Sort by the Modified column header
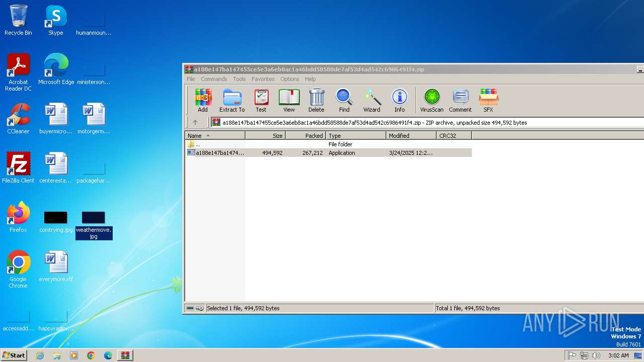644x362 pixels. click(x=412, y=136)
